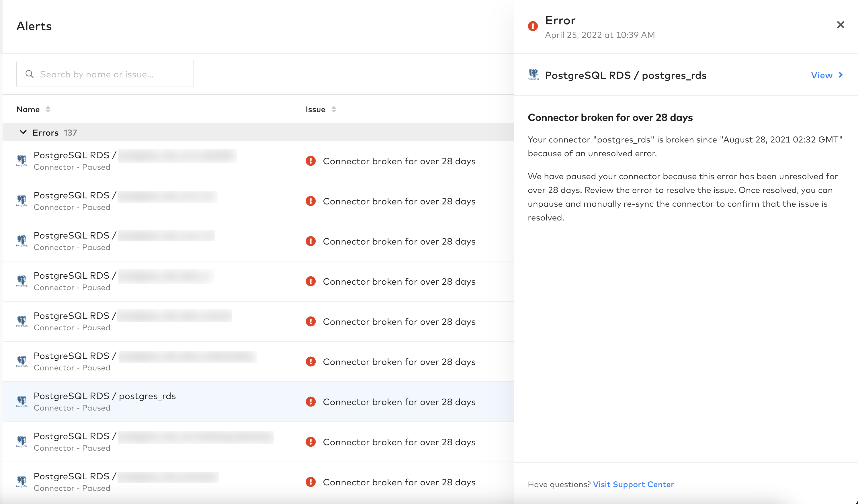The image size is (858, 504).
Task: Click error icon in fourth alert row
Action: pyautogui.click(x=310, y=282)
